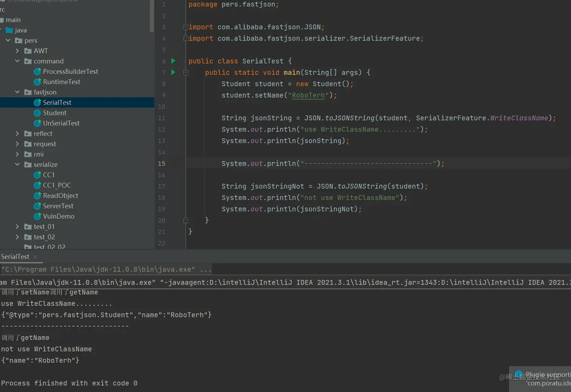This screenshot has height=392, width=571.
Task: Click the project tree vertical scrollbar
Action: [152, 16]
